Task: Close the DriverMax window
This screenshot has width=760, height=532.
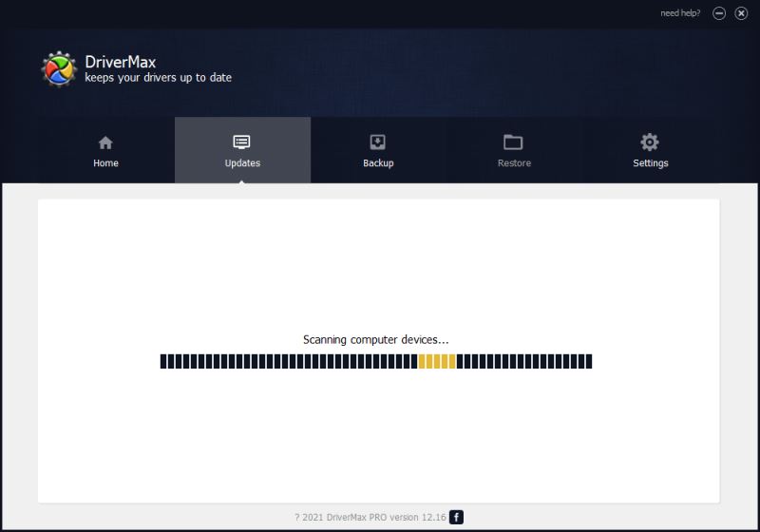Action: 741,13
